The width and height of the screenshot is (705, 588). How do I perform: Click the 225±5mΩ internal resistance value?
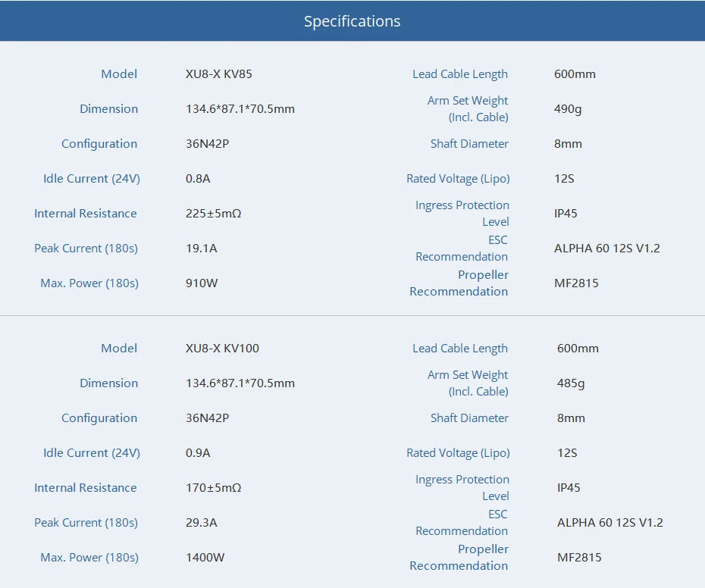click(213, 214)
